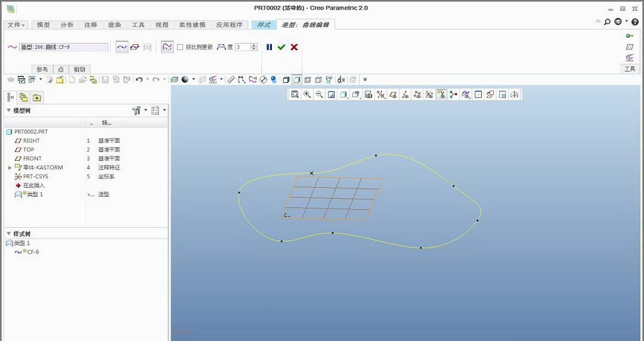644x341 pixels.
Task: Open the 参考 panel tab
Action: (42, 69)
